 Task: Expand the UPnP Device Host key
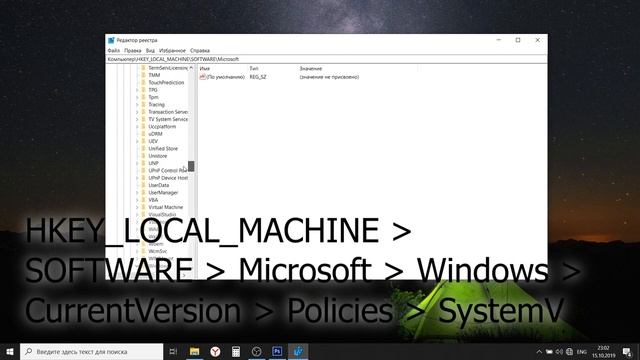coord(137,178)
